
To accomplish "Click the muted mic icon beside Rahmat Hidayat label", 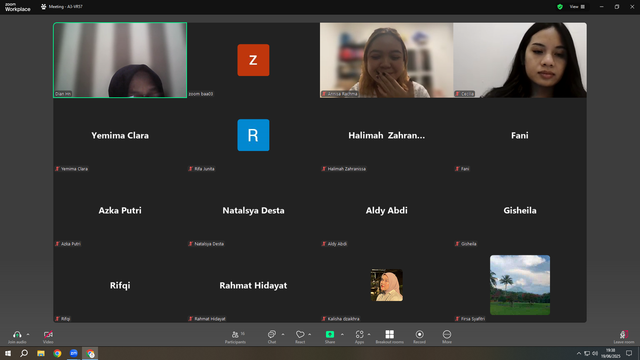I will pos(191,319).
